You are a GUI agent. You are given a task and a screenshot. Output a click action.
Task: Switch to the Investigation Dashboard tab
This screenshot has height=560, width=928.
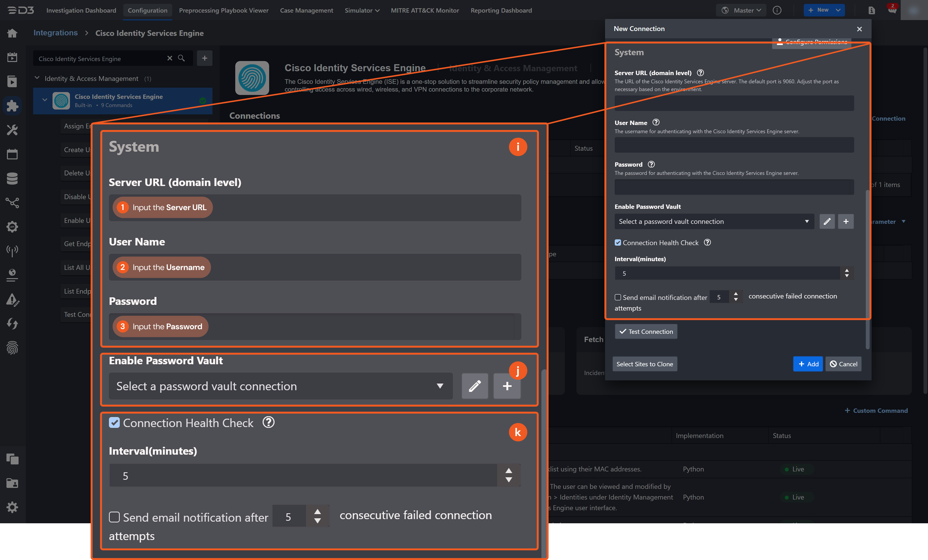tap(81, 11)
